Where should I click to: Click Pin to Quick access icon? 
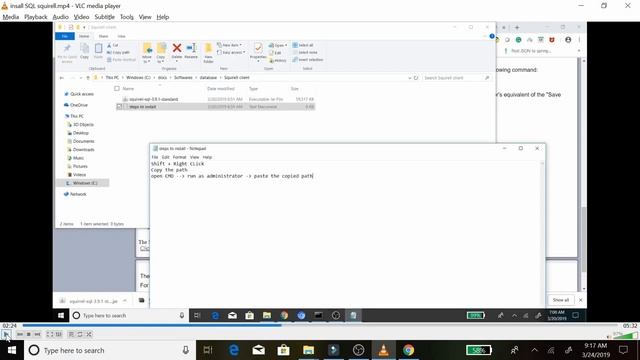point(67,53)
